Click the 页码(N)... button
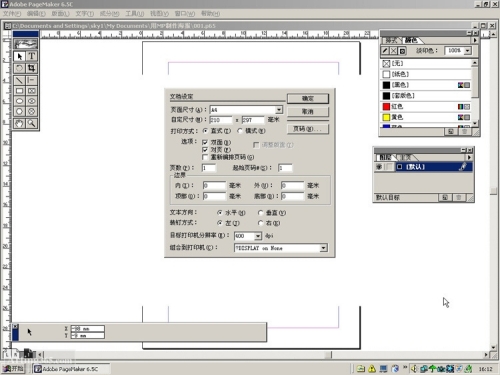The image size is (500, 375). [x=308, y=129]
